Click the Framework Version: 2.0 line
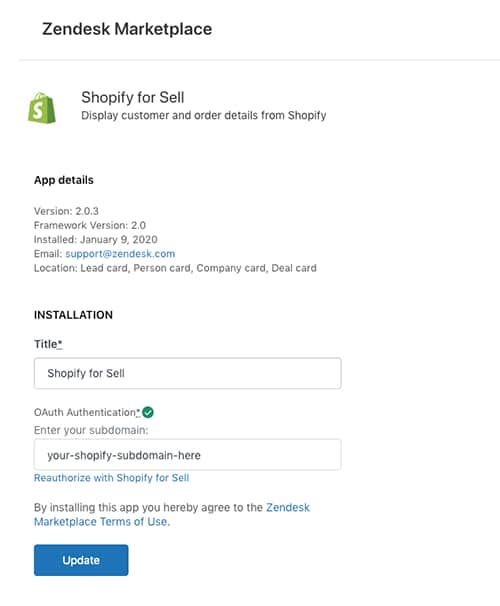Screen dimensions: 500x606 coord(90,225)
